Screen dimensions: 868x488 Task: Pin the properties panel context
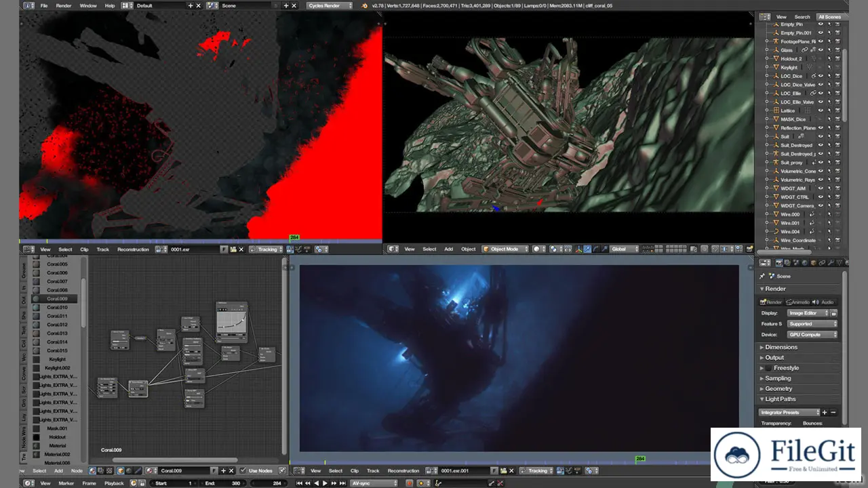pyautogui.click(x=762, y=276)
